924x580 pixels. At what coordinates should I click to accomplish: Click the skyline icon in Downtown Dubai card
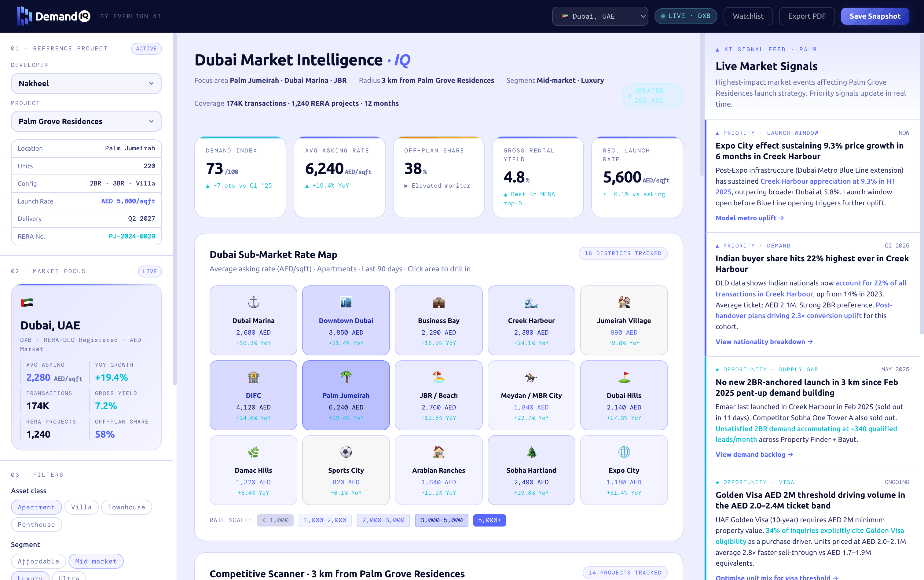(x=346, y=303)
